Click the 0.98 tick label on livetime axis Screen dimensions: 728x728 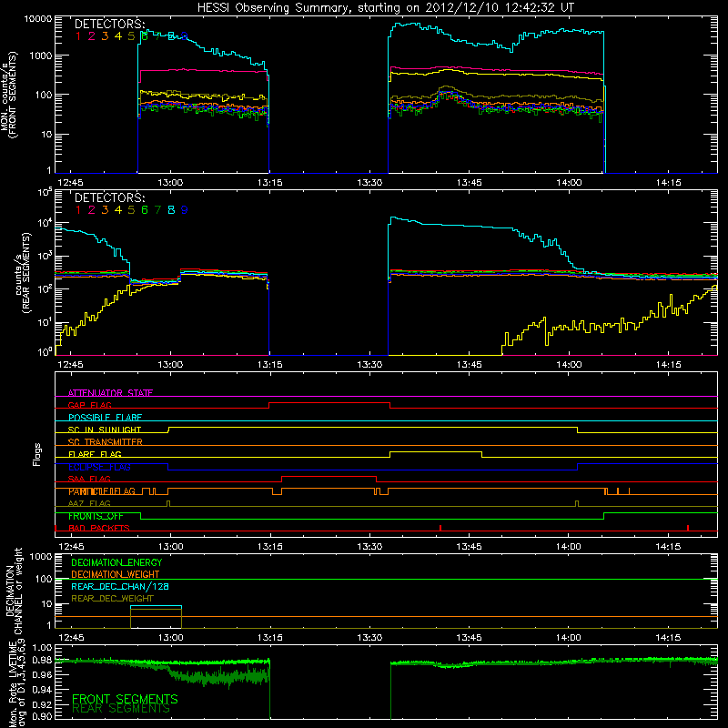[x=42, y=661]
